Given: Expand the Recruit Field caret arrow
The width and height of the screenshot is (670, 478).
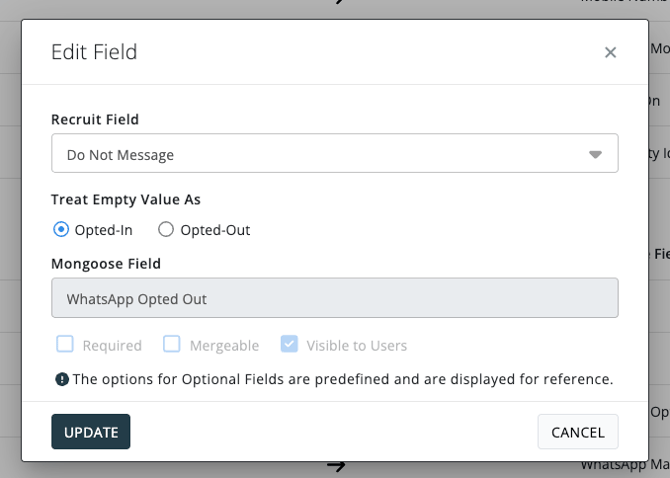Looking at the screenshot, I should click(x=595, y=155).
